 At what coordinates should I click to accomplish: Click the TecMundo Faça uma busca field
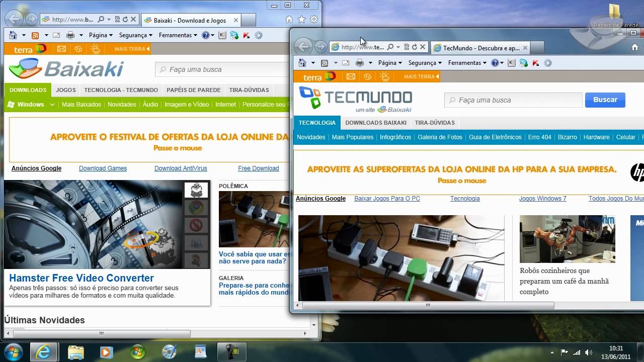coord(513,100)
